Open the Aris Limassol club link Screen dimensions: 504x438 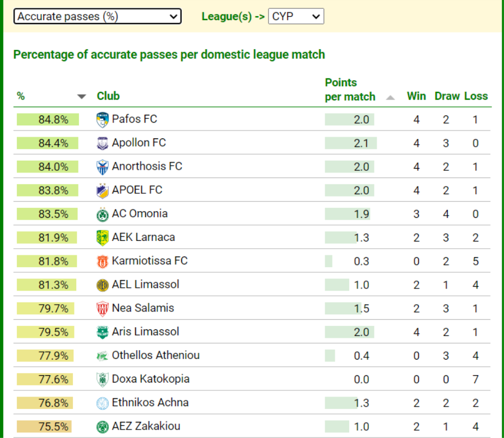tap(145, 332)
